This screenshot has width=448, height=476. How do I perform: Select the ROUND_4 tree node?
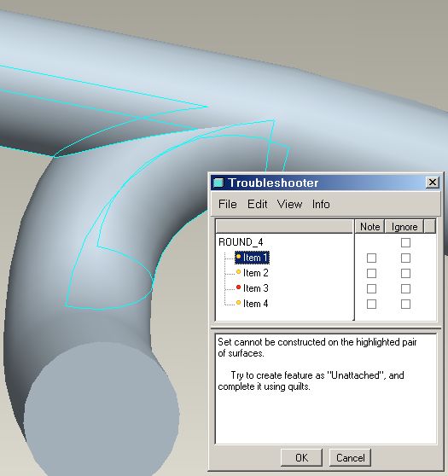(241, 242)
